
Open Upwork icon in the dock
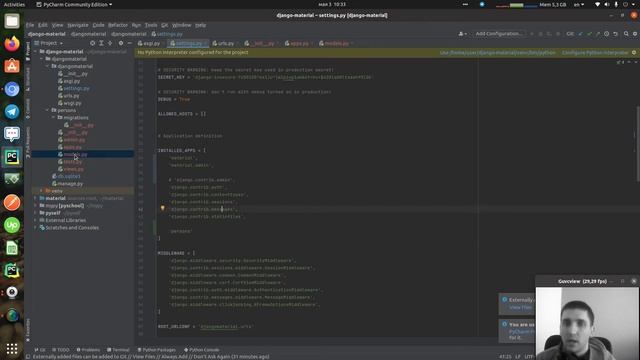[x=12, y=225]
